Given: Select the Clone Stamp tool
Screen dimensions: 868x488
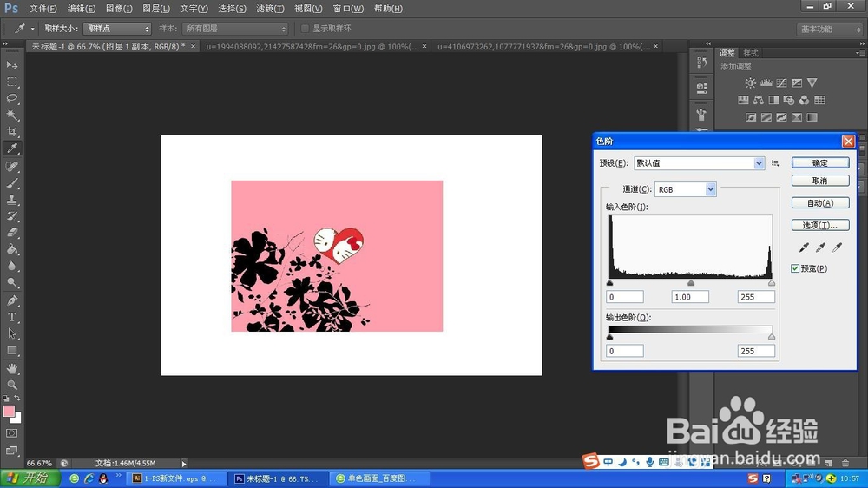Looking at the screenshot, I should click(11, 200).
